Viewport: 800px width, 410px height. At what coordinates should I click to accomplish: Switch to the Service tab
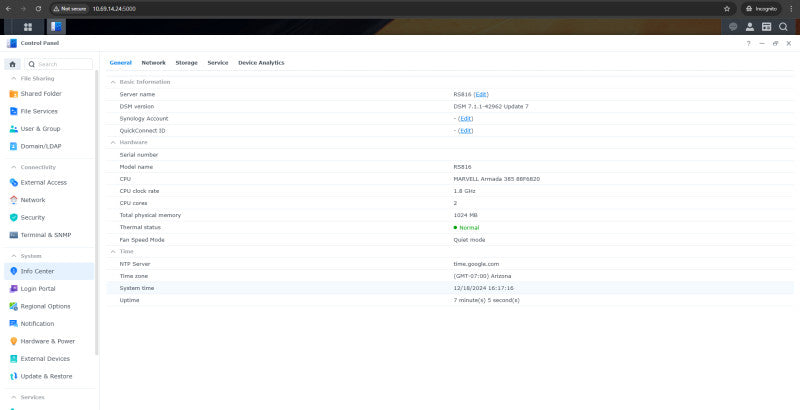(218, 63)
